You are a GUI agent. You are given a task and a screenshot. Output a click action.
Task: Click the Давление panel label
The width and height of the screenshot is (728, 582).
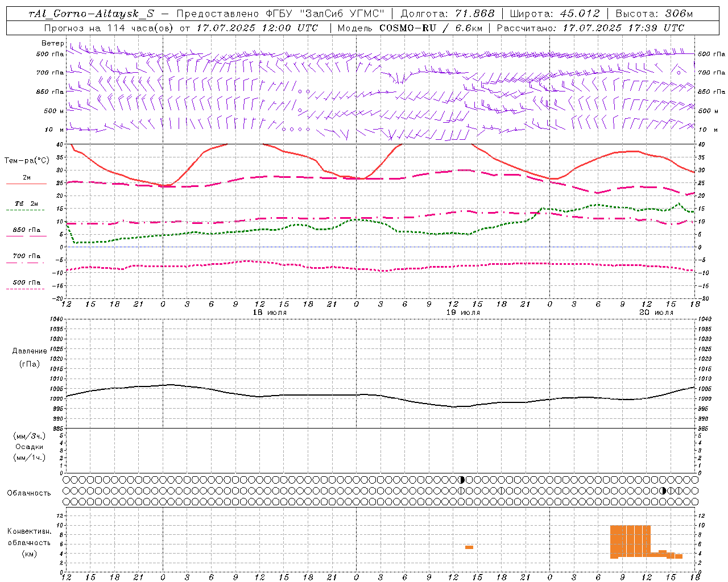(30, 351)
